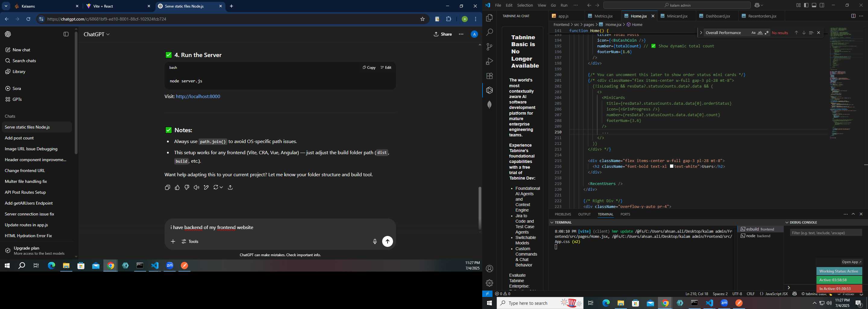Open the Search view in VS Code activity bar
Viewport: 868px width, 309px height.
click(x=489, y=32)
